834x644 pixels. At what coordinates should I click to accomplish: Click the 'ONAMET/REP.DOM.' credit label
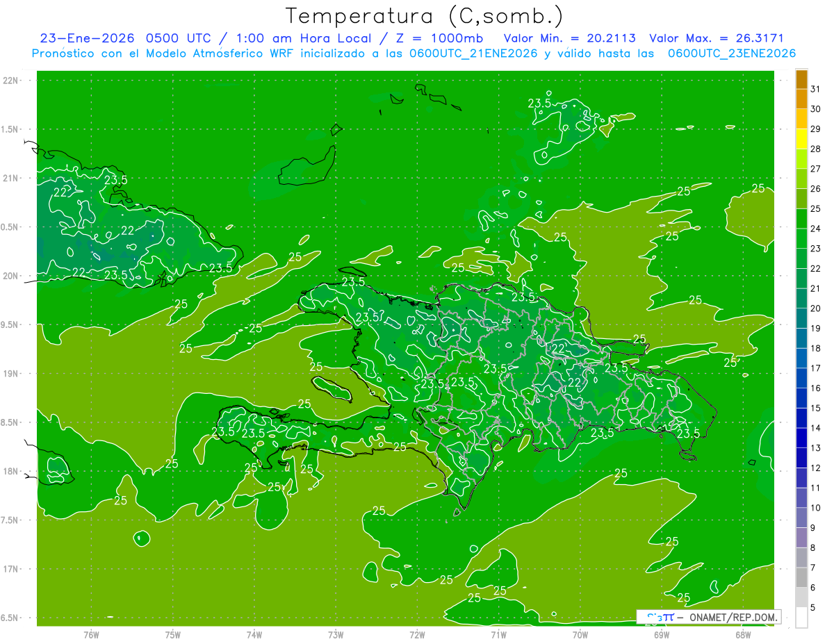(733, 617)
